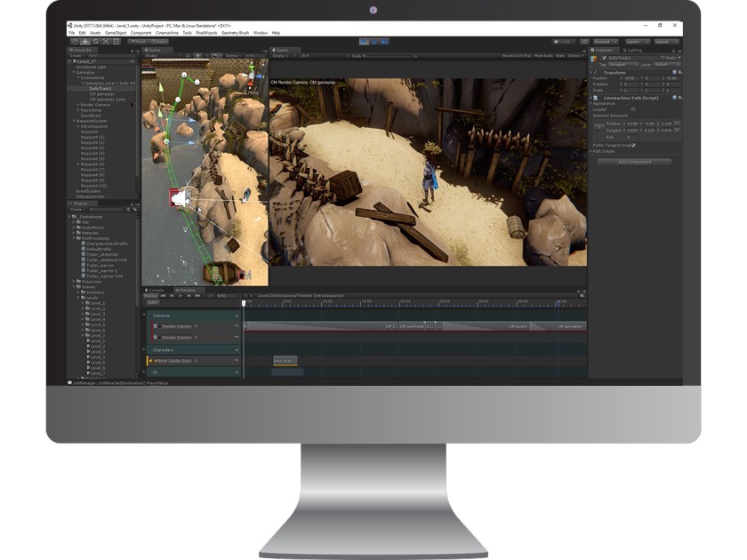The width and height of the screenshot is (747, 560).
Task: Open the Geometry Brush menu
Action: [235, 33]
